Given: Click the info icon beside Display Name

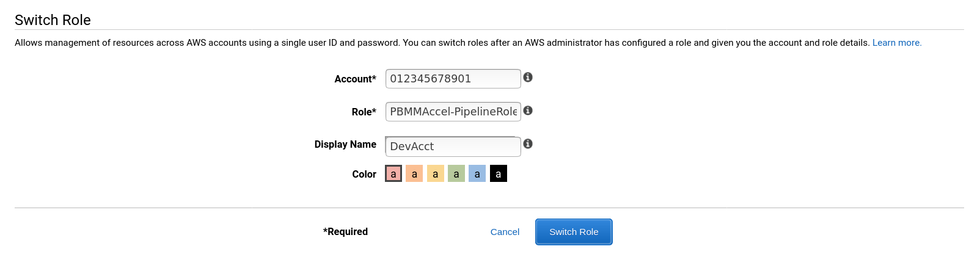Looking at the screenshot, I should 528,143.
